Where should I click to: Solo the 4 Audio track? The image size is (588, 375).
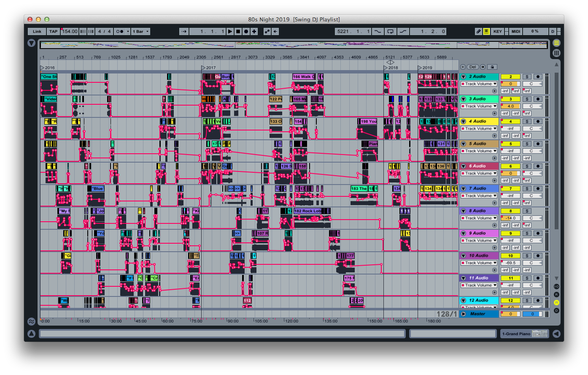click(527, 121)
